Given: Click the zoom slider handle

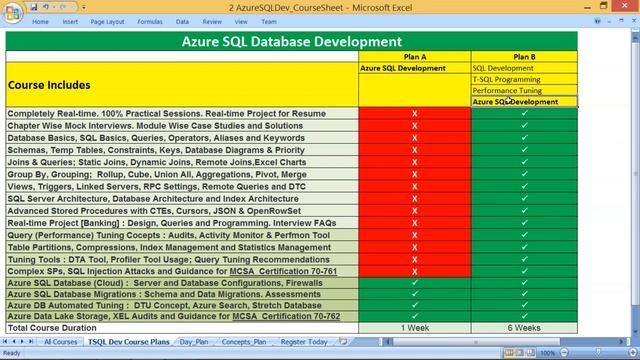Looking at the screenshot, I should pos(598,353).
